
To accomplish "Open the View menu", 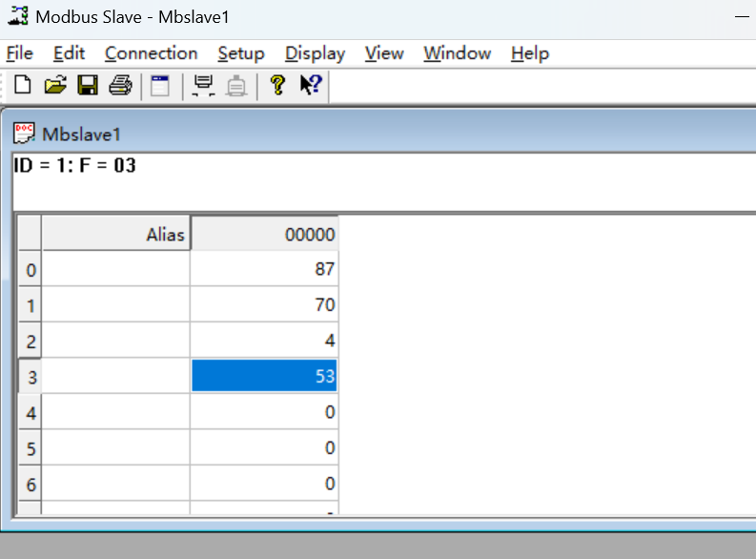I will [384, 53].
